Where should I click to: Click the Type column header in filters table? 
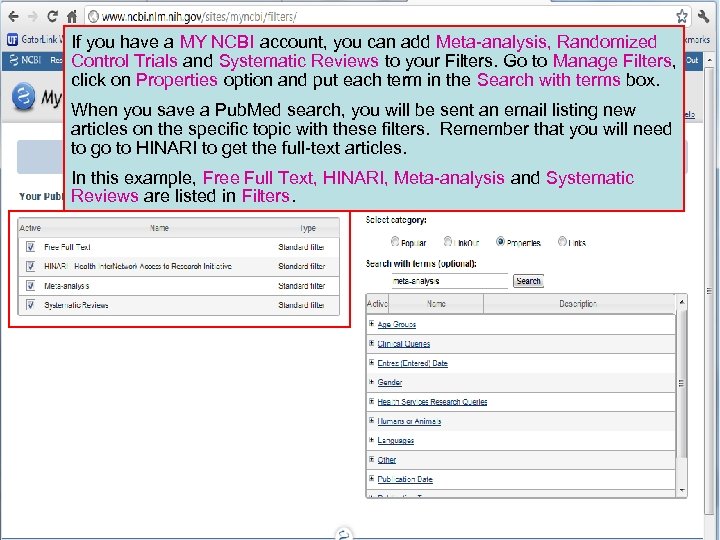pyautogui.click(x=308, y=228)
